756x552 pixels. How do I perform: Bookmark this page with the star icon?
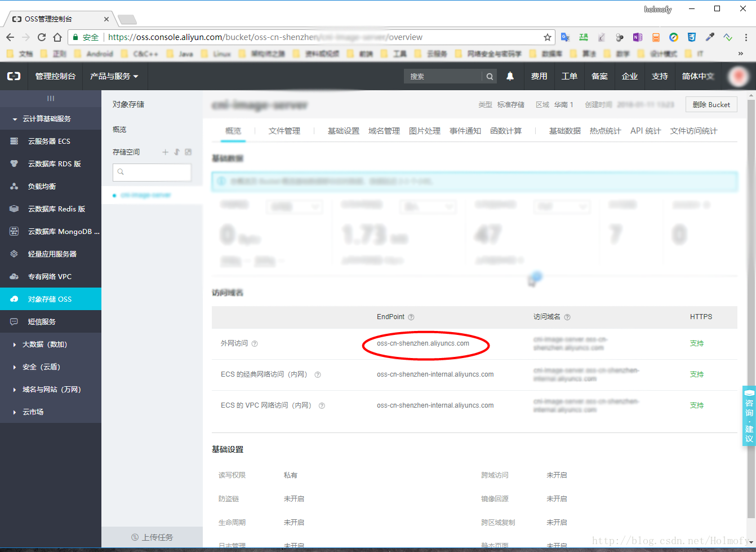tap(547, 37)
